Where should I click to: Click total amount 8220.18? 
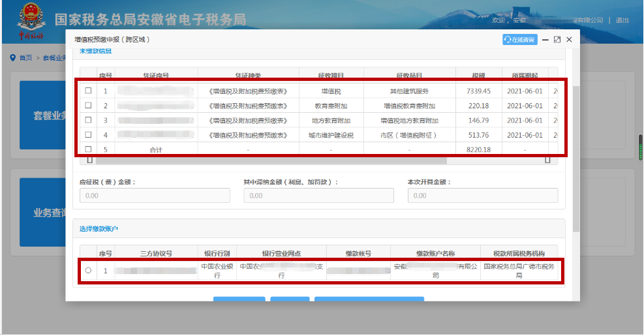[478, 149]
